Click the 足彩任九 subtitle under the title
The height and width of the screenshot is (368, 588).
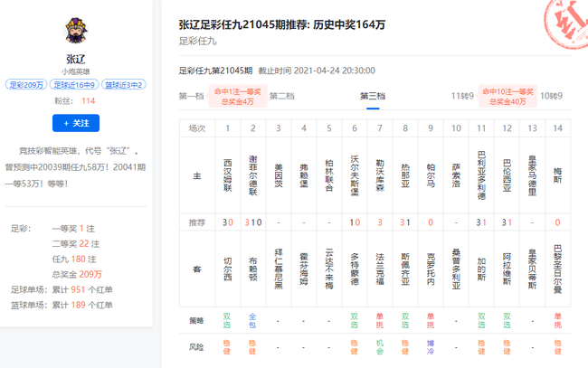pos(197,41)
